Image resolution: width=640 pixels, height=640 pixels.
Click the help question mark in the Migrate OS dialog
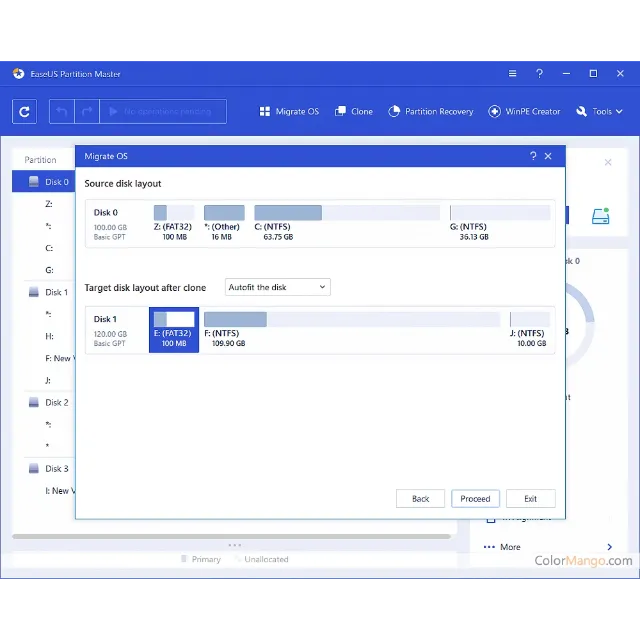[532, 156]
